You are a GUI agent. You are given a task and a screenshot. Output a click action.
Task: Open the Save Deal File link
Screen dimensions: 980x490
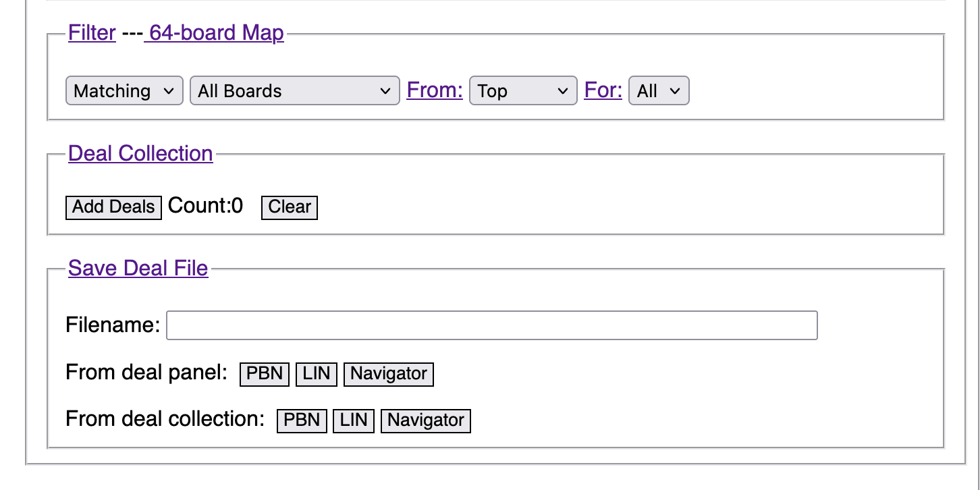point(138,268)
